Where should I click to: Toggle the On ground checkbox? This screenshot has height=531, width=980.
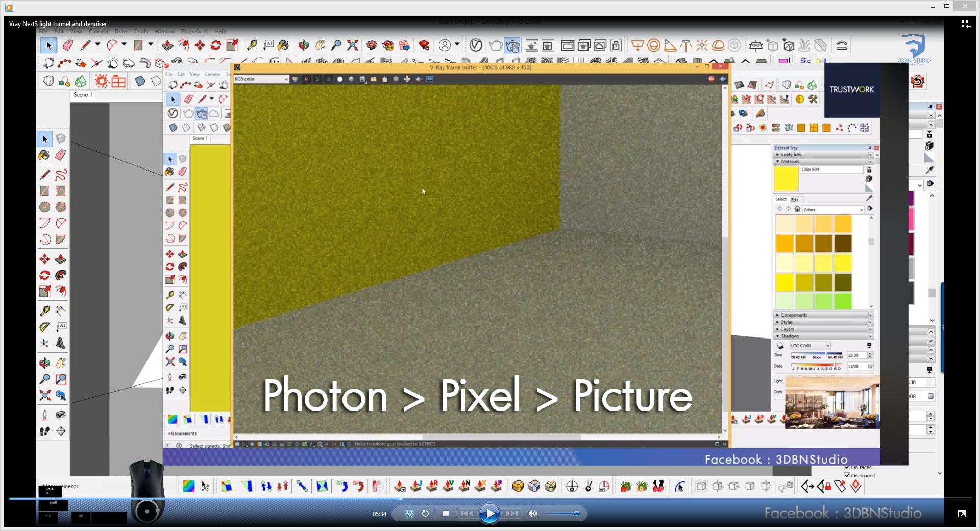[x=847, y=475]
